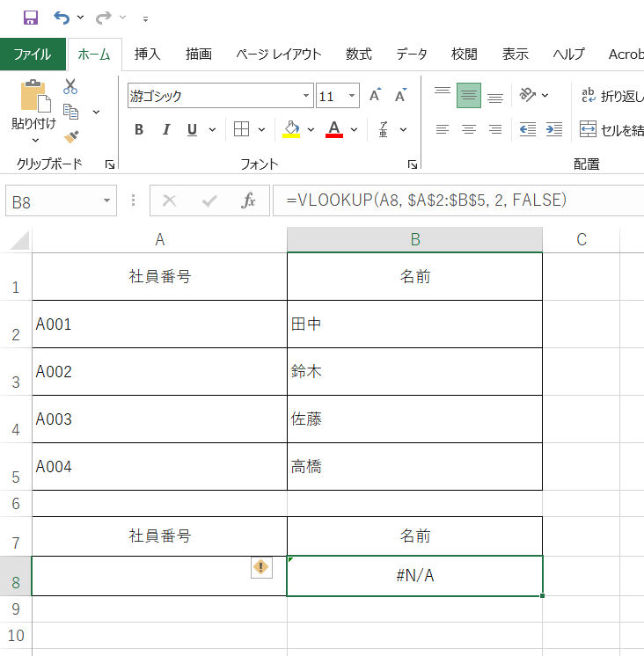This screenshot has height=656, width=644.
Task: Click the Save icon in quick access toolbar
Action: point(30,18)
